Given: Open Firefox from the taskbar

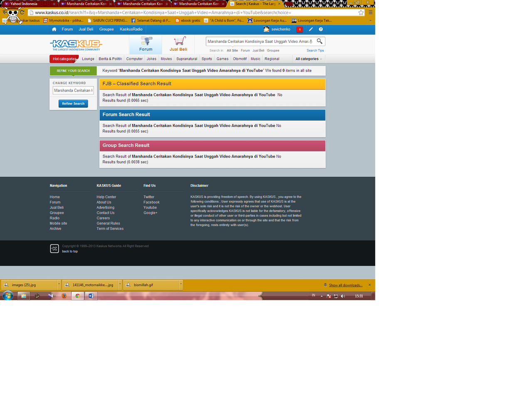Looking at the screenshot, I should click(64, 296).
